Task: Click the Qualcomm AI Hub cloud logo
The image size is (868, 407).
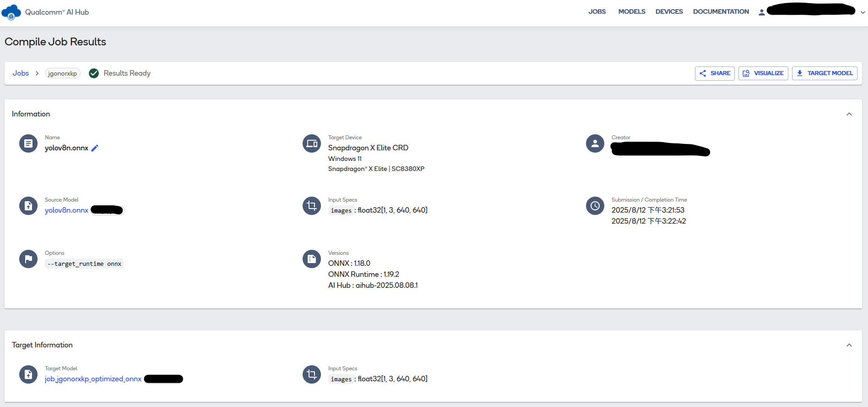Action: [11, 12]
